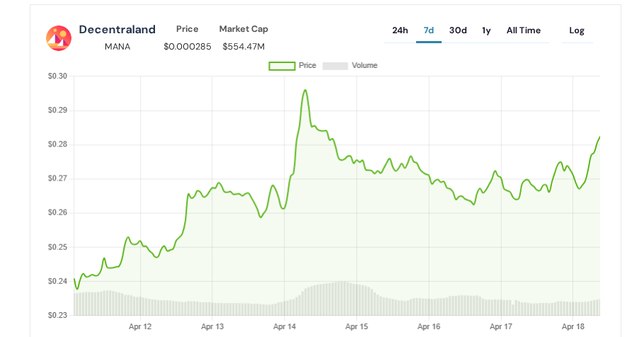Click the Apr 16 date axis label
Screen dimensions: 644x337
tap(429, 326)
